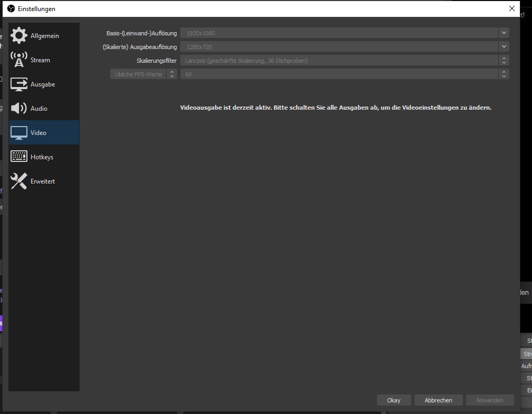Close the Einstellungen dialog window
This screenshot has width=532, height=414.
pos(511,8)
